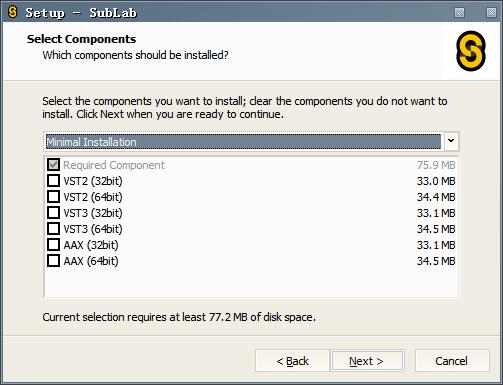Click the VST2 (64bit) label text
Image resolution: width=503 pixels, height=385 pixels.
pos(93,197)
